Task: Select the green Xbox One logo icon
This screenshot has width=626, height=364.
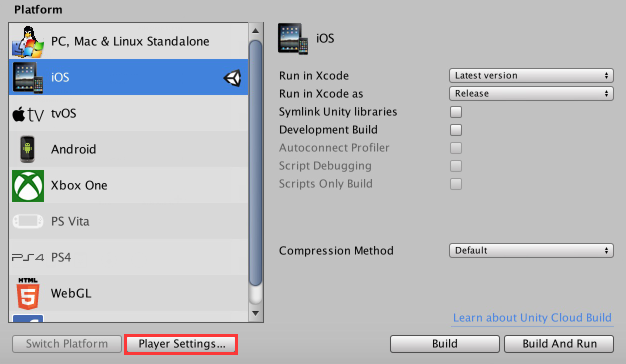Action: point(28,186)
